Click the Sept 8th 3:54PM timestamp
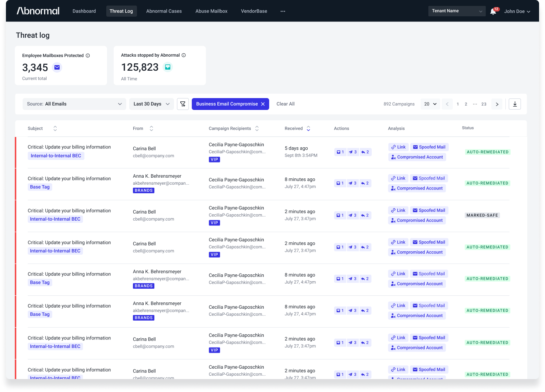The width and height of the screenshot is (545, 392). click(x=301, y=155)
